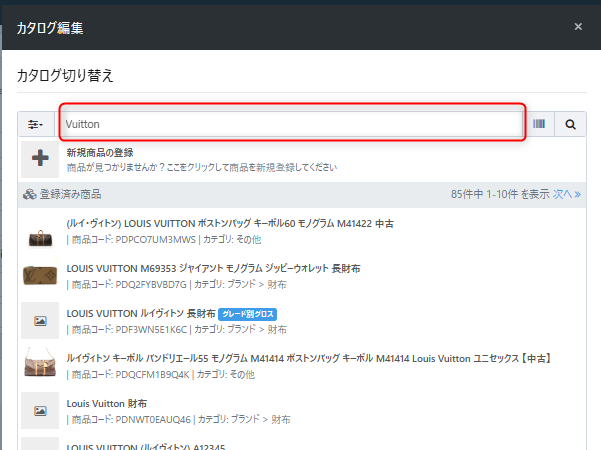601x450 pixels.
Task: Click the グレード別グロス badge
Action: pyautogui.click(x=248, y=314)
